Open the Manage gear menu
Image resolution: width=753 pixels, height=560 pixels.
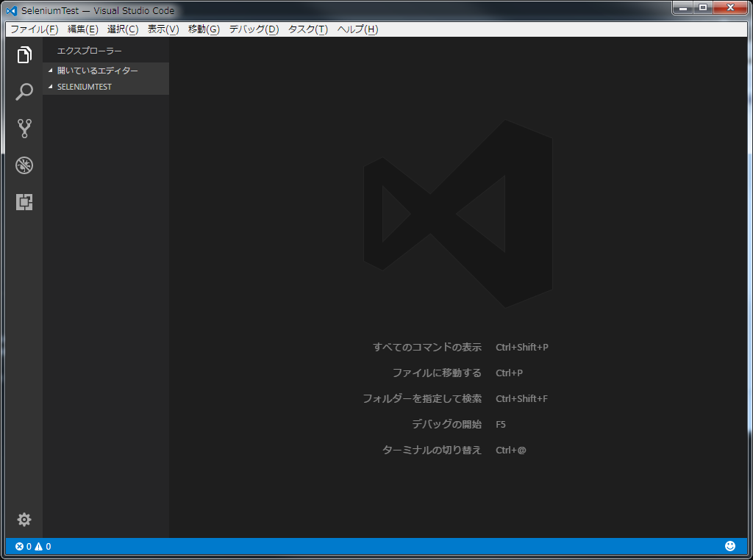pyautogui.click(x=24, y=519)
